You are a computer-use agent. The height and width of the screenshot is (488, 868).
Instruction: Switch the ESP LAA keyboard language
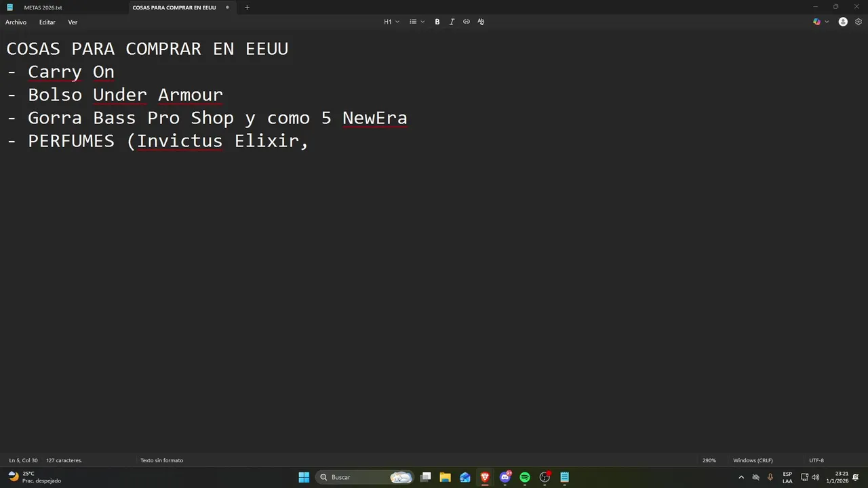787,477
